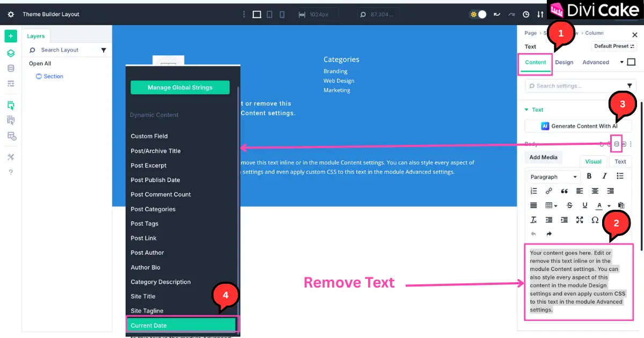This screenshot has width=644, height=338.
Task: Switch to the Advanced tab
Action: (596, 62)
